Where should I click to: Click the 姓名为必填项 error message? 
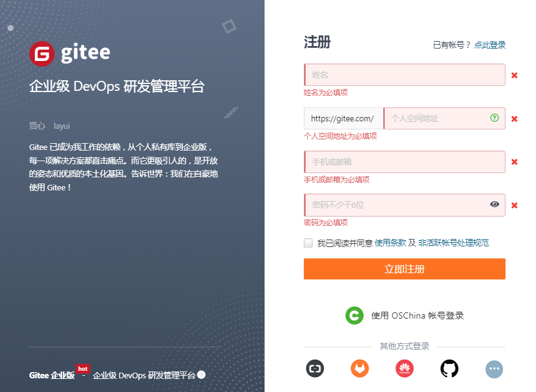point(326,93)
